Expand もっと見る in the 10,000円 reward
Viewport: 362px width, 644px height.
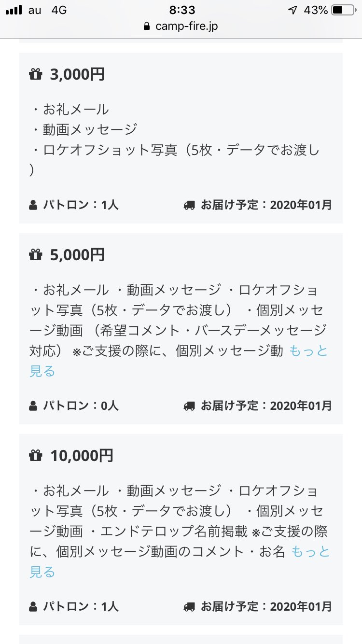coord(180,562)
